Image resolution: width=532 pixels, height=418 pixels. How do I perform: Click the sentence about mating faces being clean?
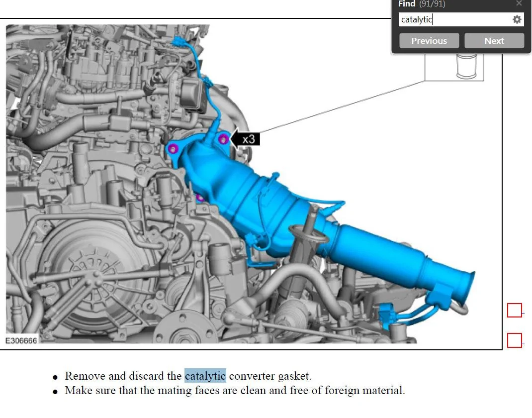click(x=235, y=391)
